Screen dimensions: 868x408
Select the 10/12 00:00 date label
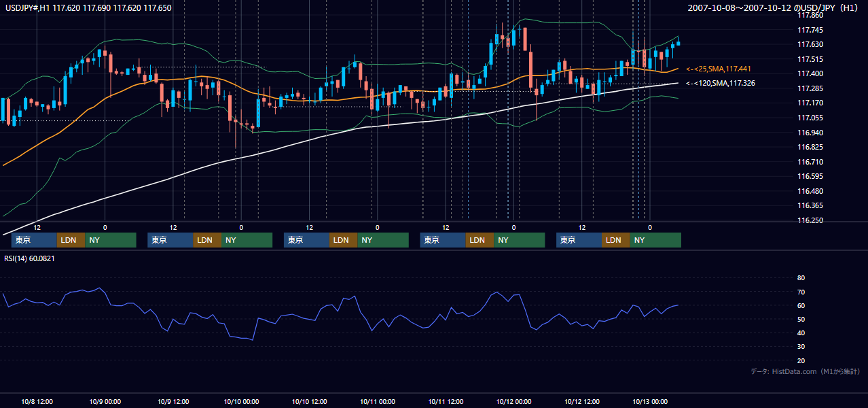(x=513, y=401)
